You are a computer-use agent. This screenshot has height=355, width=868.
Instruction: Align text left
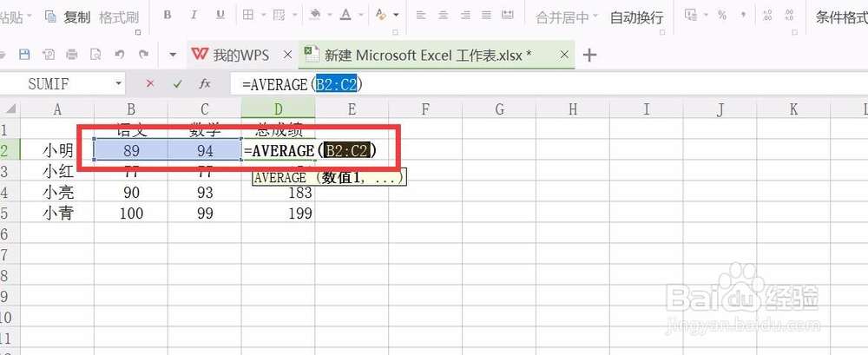421,16
